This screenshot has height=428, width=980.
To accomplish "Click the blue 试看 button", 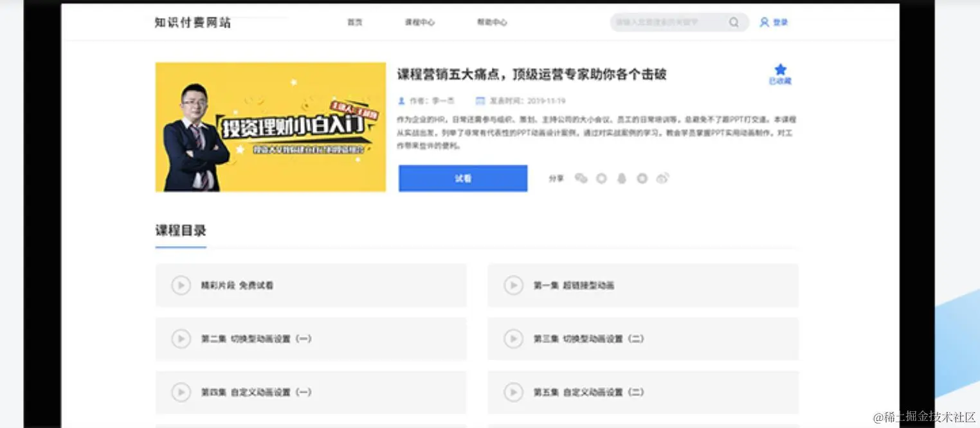I will click(x=462, y=178).
